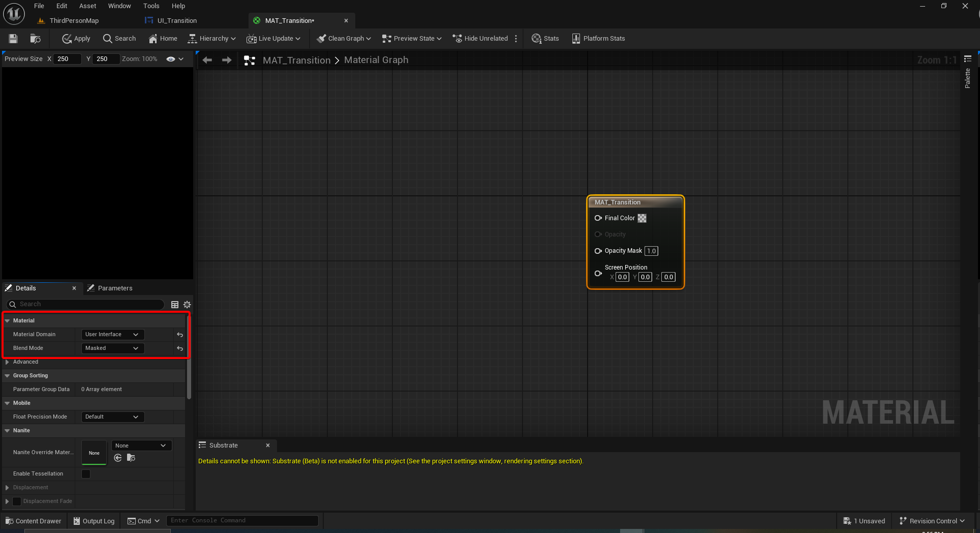Collapse the Group Sorting section

[7, 376]
